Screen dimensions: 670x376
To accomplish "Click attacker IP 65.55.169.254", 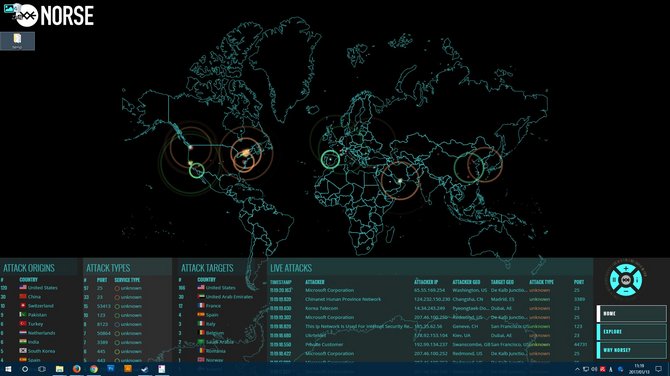I will tap(429, 290).
